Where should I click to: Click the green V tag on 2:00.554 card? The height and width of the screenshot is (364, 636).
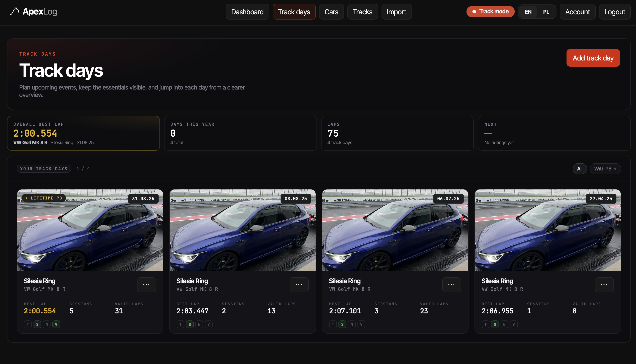(56, 324)
